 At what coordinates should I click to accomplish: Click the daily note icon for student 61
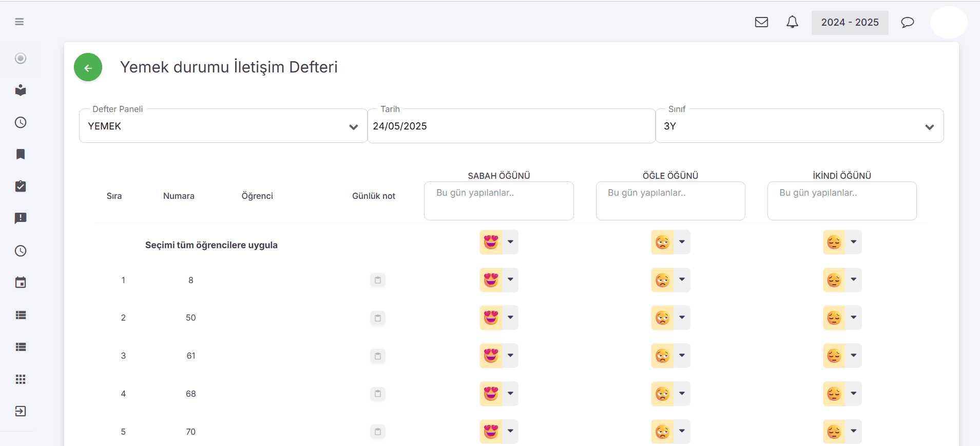(x=377, y=356)
